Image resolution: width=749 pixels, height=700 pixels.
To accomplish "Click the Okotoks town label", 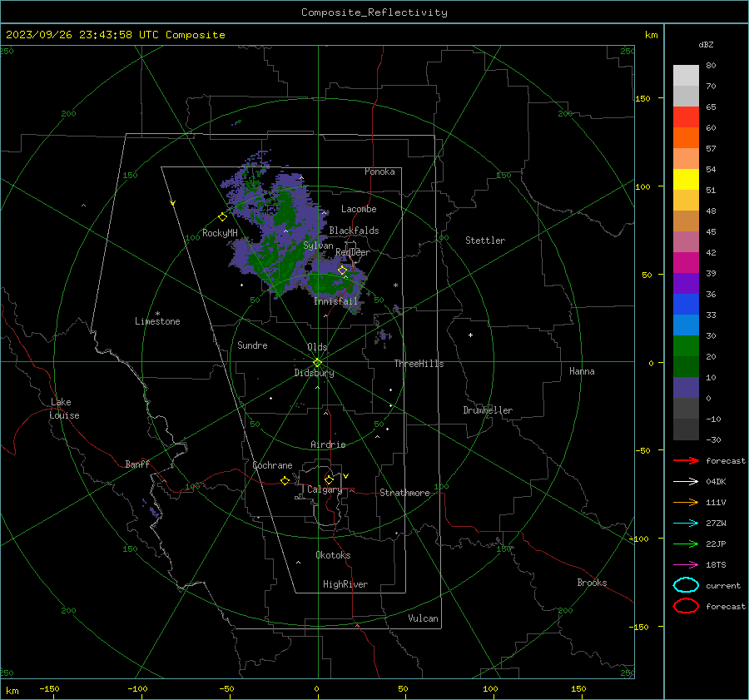I will coord(334,555).
